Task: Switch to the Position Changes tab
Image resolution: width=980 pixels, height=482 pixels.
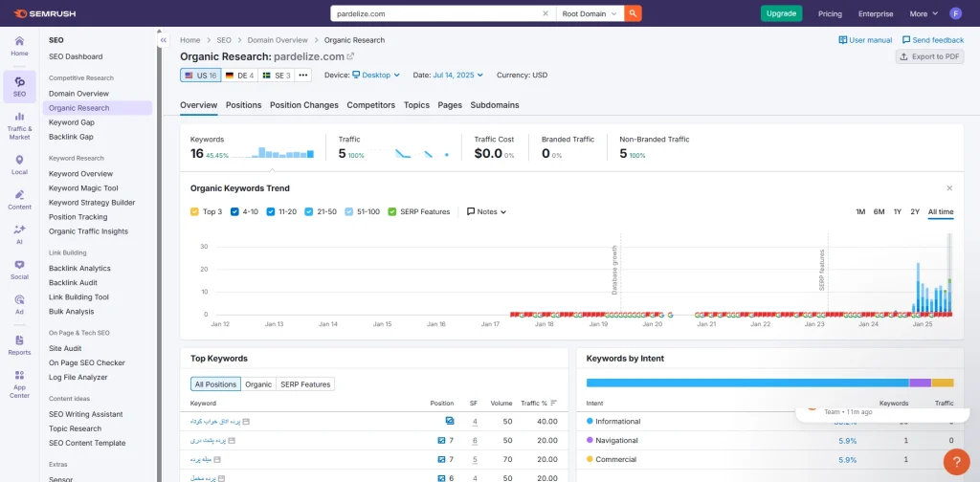Action: click(303, 105)
